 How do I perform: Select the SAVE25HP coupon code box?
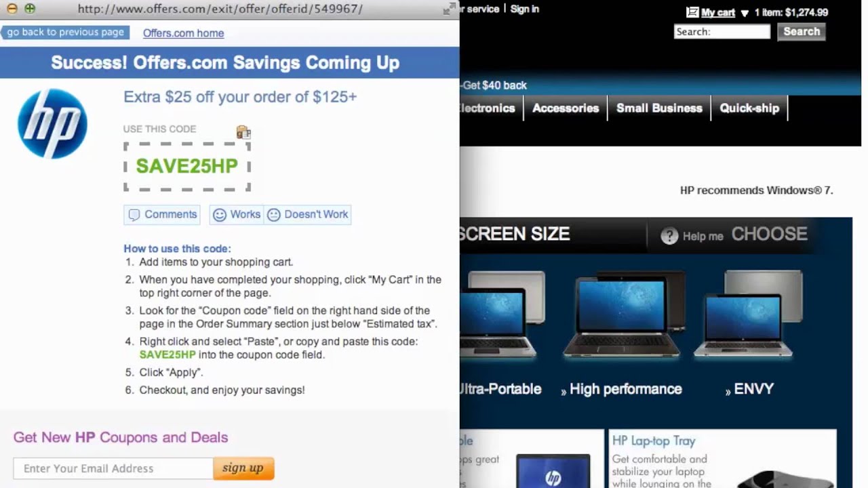(187, 167)
